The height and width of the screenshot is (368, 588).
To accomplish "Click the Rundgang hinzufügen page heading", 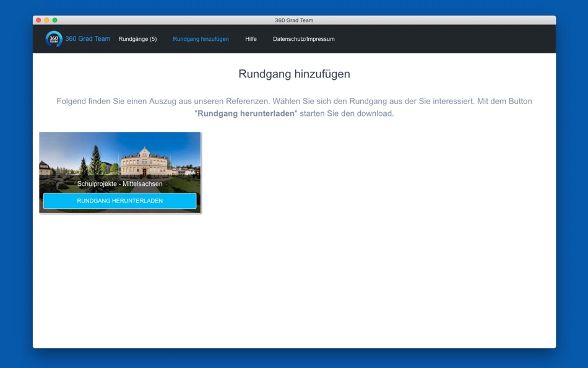I will pos(295,74).
